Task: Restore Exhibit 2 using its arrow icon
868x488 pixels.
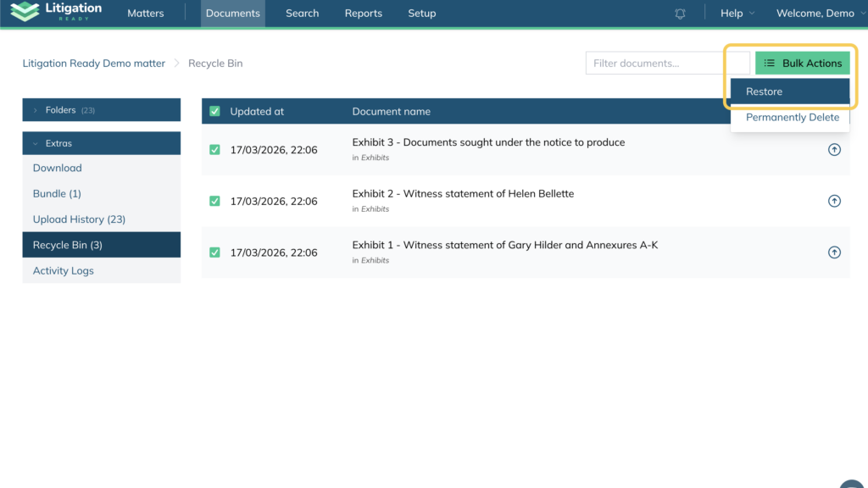Action: 834,201
